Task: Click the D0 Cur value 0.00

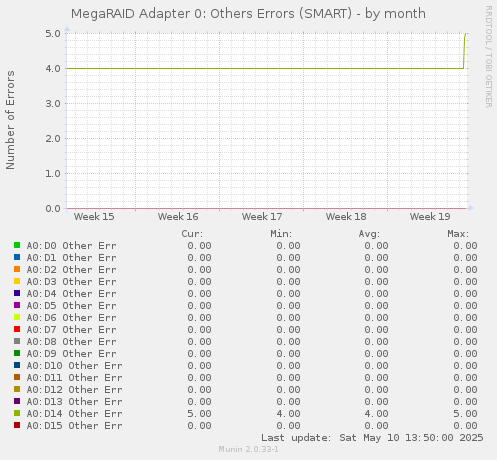Action: [x=199, y=246]
